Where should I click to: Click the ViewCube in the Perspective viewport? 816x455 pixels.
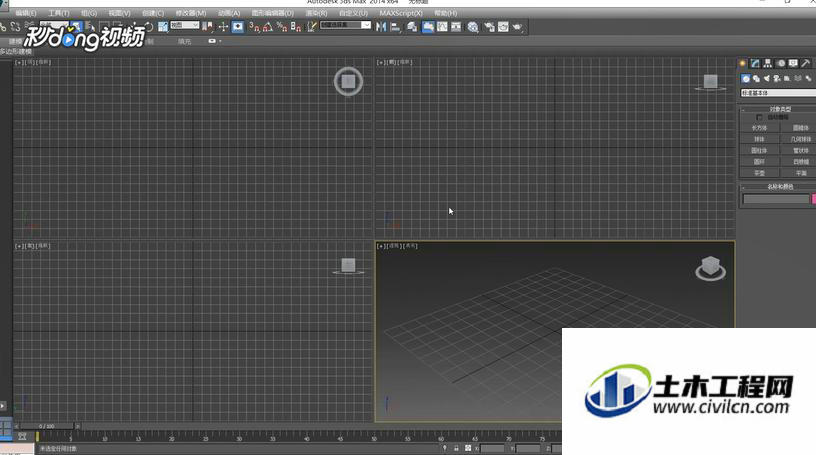(710, 268)
